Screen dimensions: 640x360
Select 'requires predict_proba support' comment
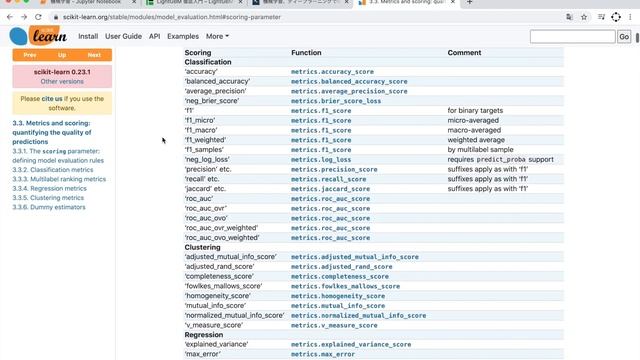(500, 160)
